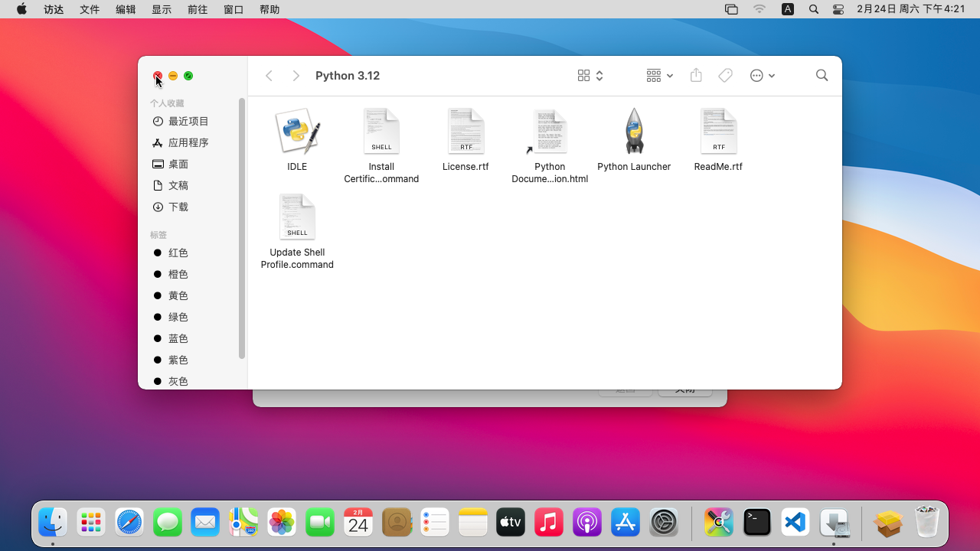This screenshot has height=551, width=980.
Task: Open the 文件 menu
Action: pos(90,9)
